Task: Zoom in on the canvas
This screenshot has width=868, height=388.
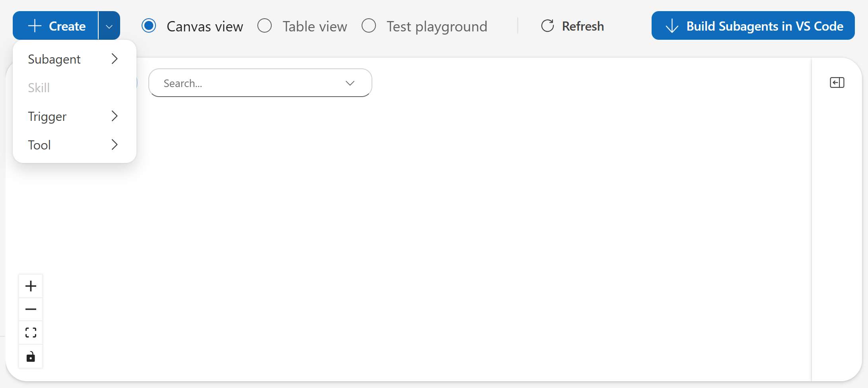Action: 31,285
